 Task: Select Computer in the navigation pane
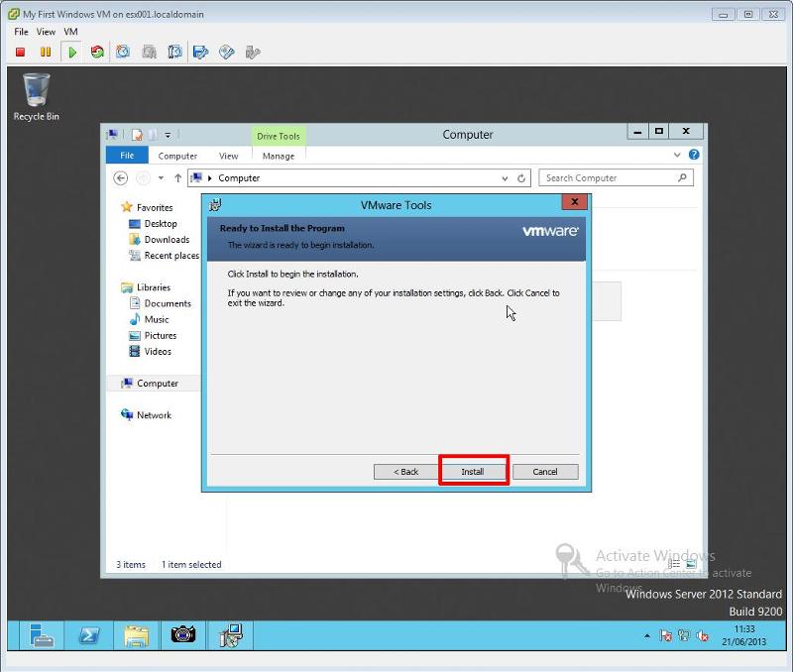(158, 384)
